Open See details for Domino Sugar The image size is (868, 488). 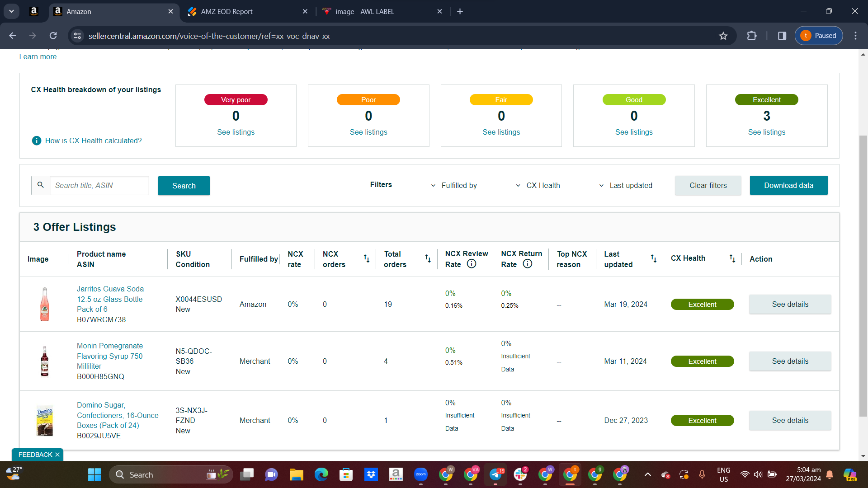(790, 420)
